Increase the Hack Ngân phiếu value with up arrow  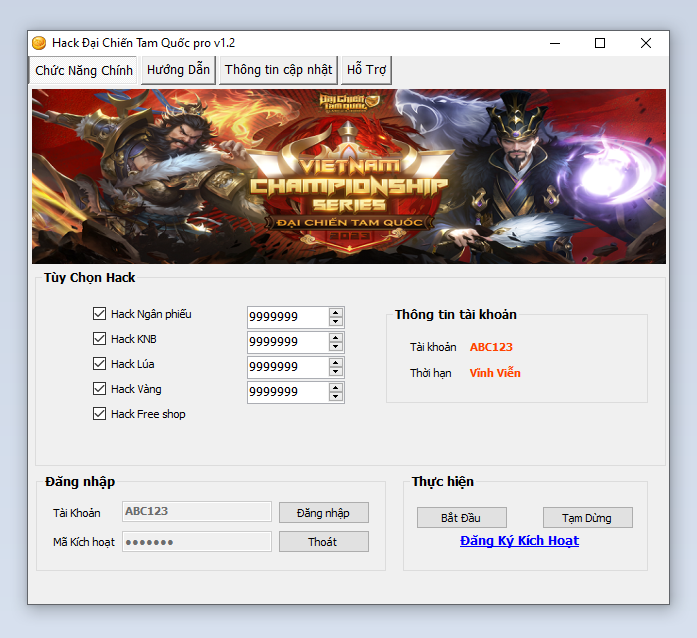click(336, 312)
